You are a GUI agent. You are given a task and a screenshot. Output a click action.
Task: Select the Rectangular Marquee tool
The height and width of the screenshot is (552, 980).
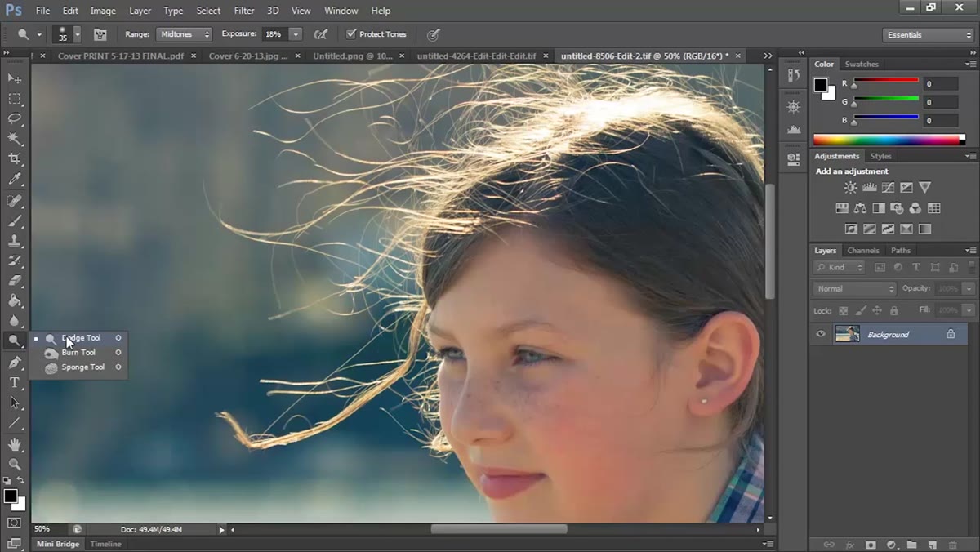coord(15,99)
